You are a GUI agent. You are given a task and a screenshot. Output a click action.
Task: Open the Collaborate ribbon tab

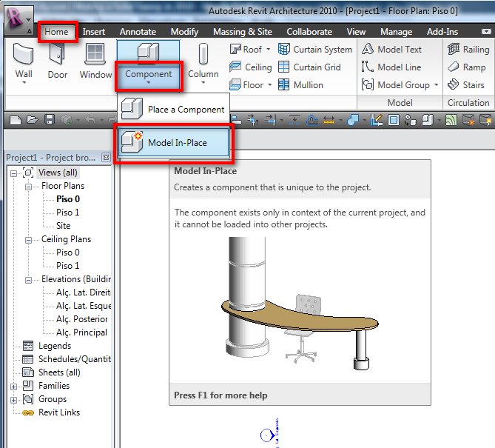309,32
